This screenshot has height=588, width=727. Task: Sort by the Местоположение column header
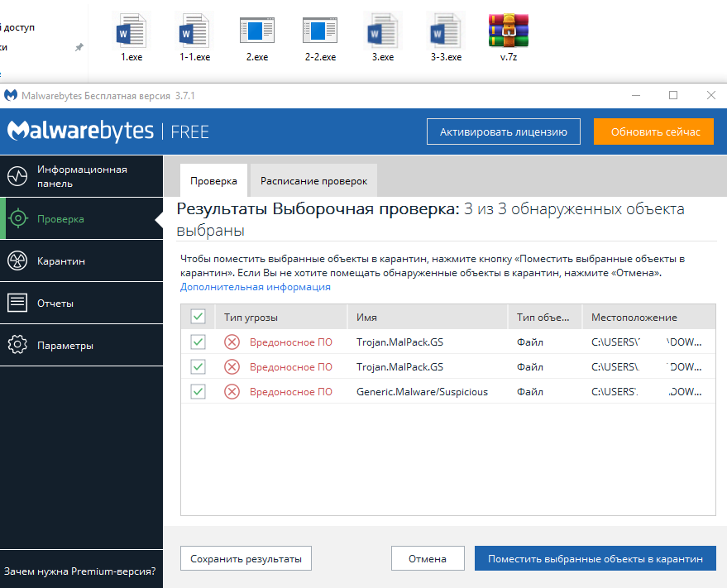pos(649,318)
